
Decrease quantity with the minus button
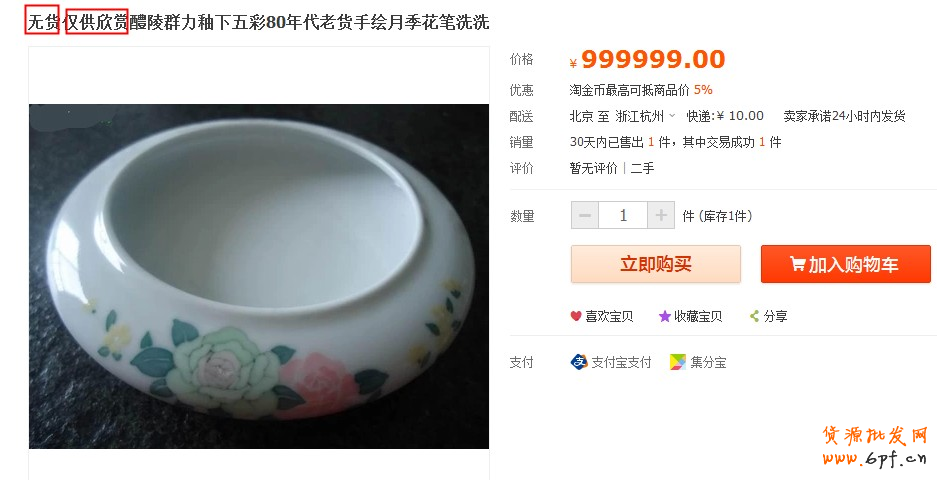pyautogui.click(x=585, y=215)
